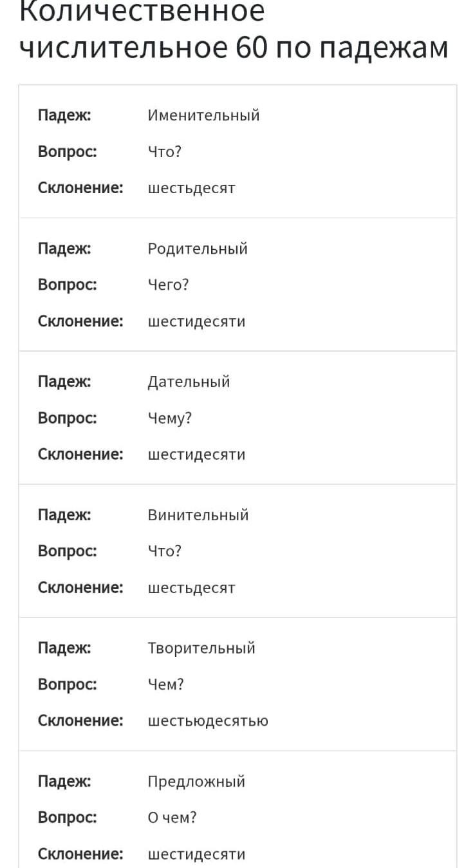Screen dimensions: 475x868
Task: Select the question "Чему?"
Action: click(170, 419)
